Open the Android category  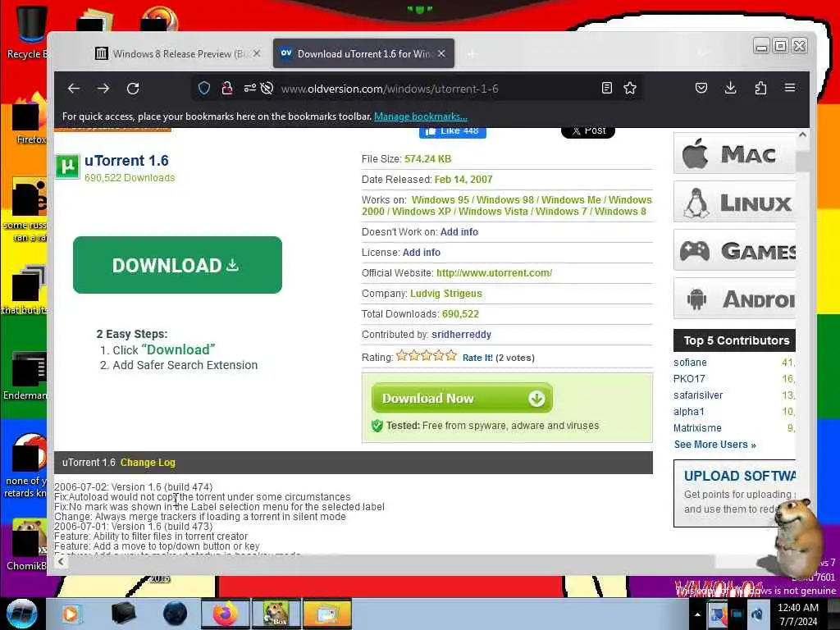(x=734, y=299)
